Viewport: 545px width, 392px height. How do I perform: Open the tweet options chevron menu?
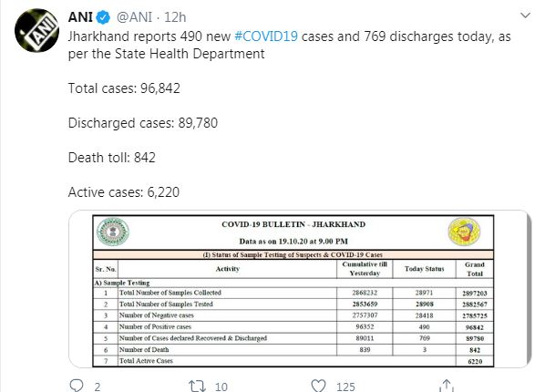[525, 15]
